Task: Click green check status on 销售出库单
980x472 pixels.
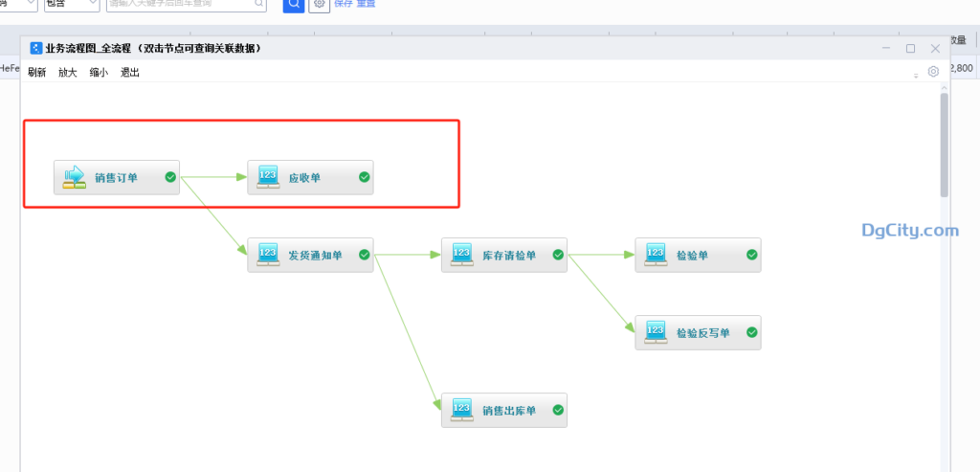Action: pos(558,410)
